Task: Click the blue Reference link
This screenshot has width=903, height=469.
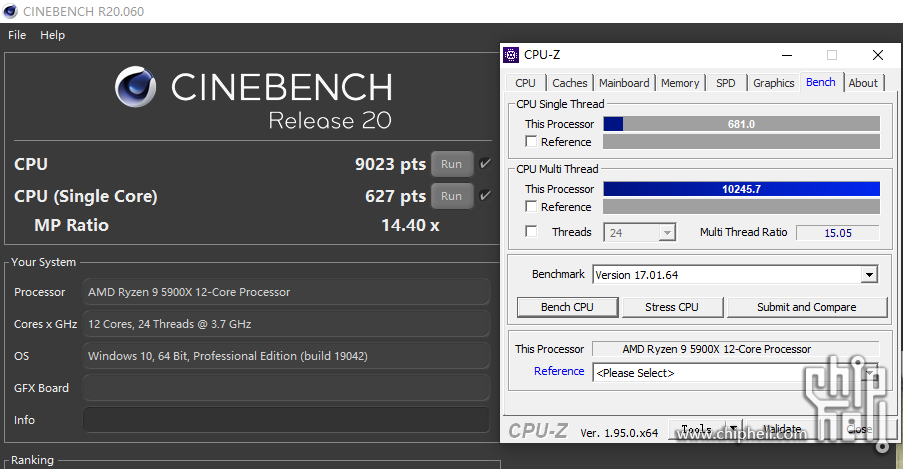Action: [x=559, y=371]
